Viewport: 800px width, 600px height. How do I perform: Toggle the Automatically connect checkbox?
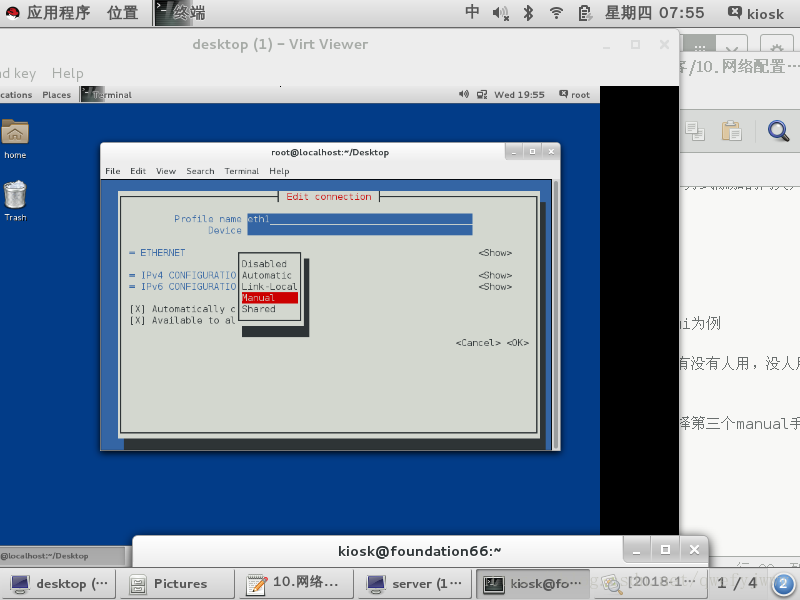(x=138, y=309)
